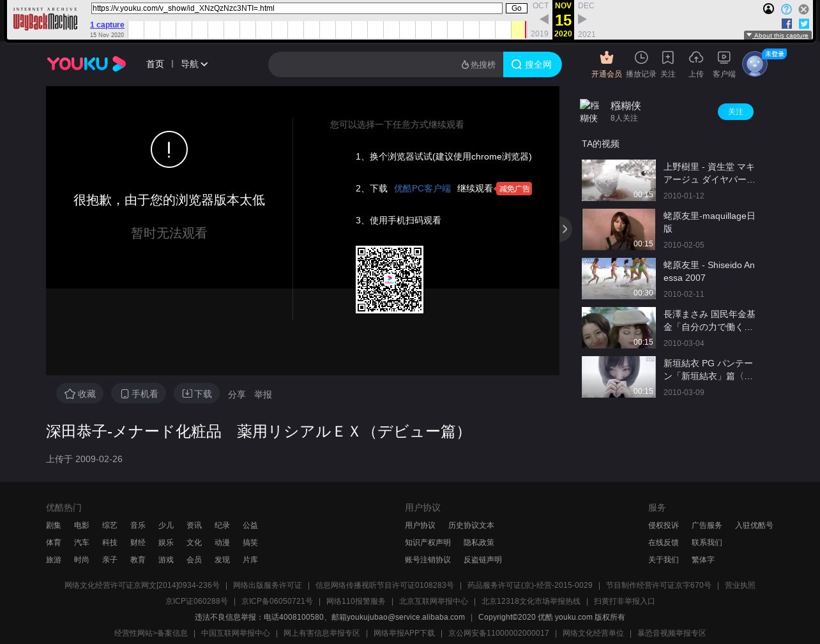This screenshot has width=820, height=644.
Task: Click the Wayback Go button
Action: coord(517,8)
